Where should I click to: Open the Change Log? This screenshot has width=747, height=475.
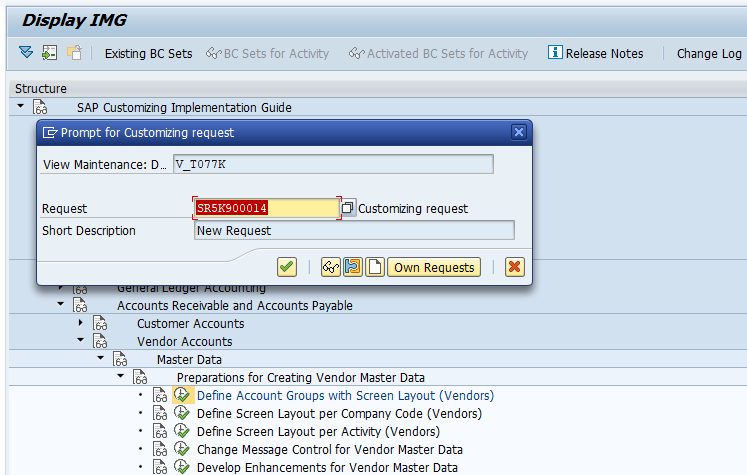click(x=709, y=53)
